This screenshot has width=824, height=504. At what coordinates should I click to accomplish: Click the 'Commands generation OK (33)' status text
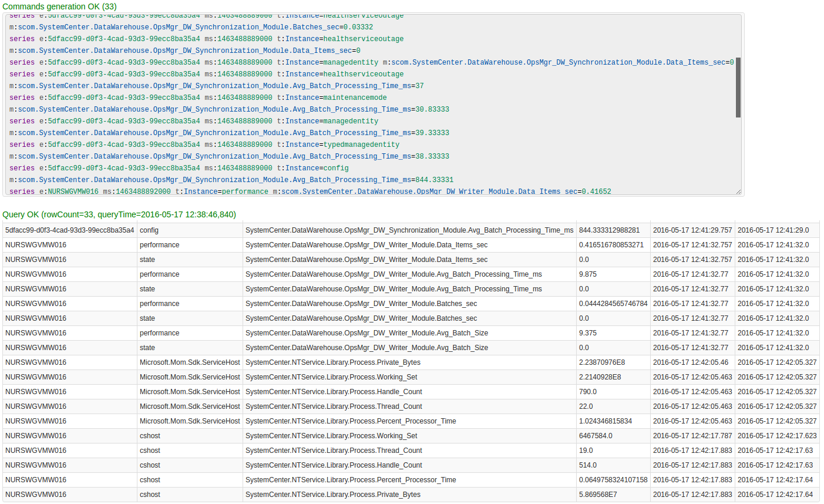(x=59, y=6)
